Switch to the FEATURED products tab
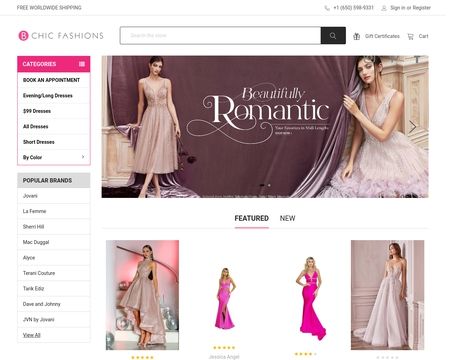 pyautogui.click(x=252, y=218)
